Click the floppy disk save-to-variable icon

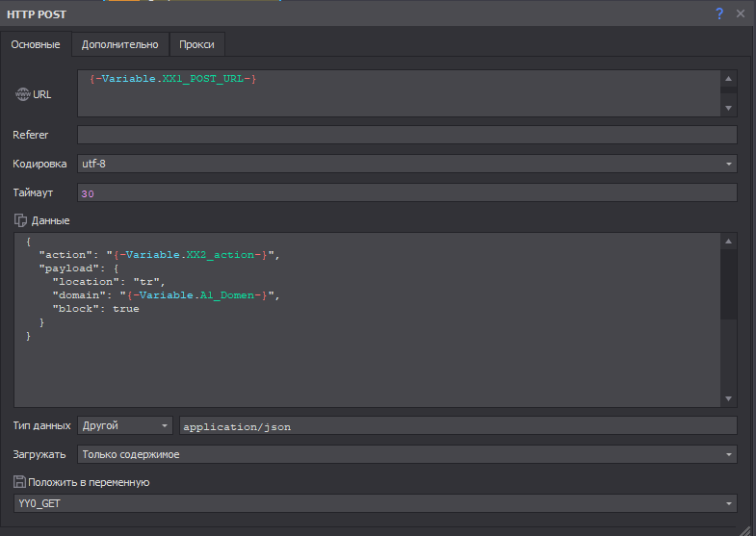pyautogui.click(x=19, y=482)
